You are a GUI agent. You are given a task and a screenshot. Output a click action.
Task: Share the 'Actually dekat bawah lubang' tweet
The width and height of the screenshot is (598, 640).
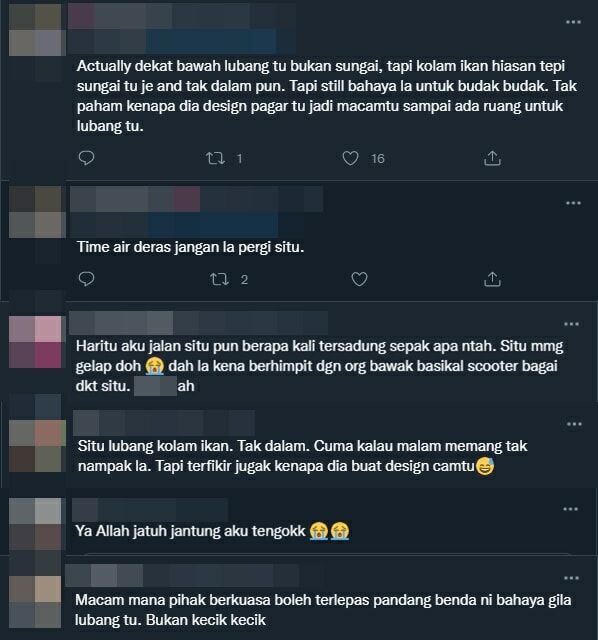(x=492, y=158)
